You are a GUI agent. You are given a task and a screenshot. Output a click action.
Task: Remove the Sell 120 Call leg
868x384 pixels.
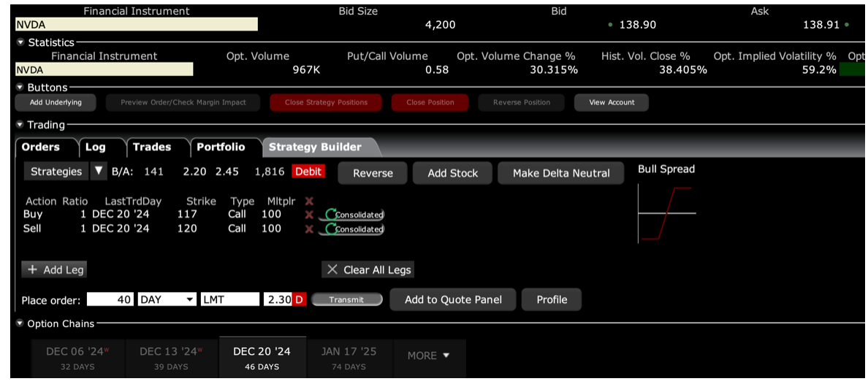coord(309,229)
